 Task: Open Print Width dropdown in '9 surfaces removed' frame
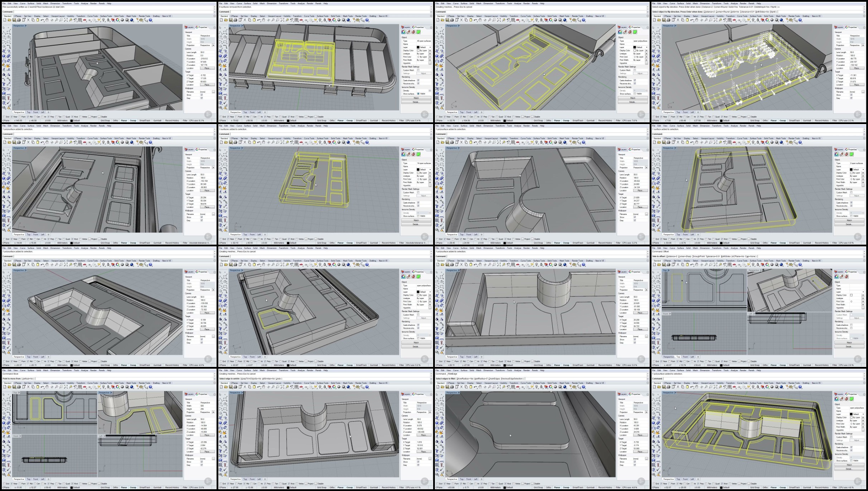click(x=430, y=60)
